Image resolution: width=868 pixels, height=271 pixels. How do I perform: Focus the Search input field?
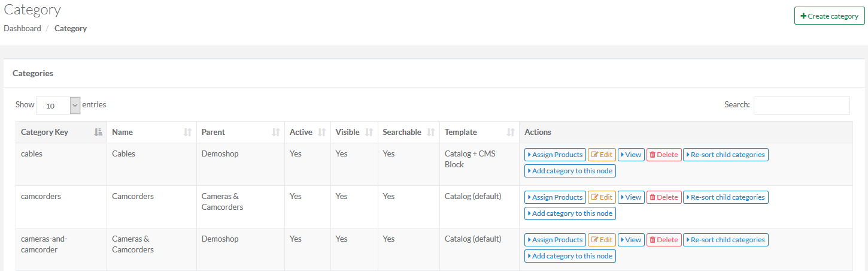(x=801, y=106)
